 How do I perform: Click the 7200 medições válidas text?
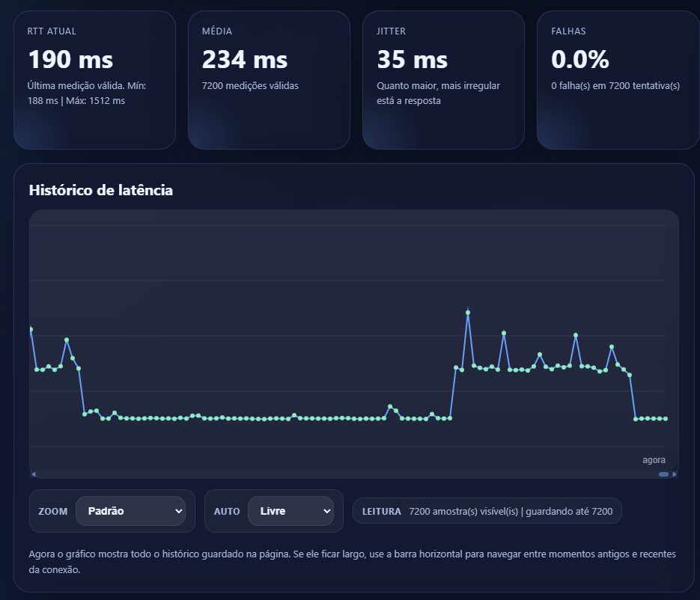[x=249, y=85]
